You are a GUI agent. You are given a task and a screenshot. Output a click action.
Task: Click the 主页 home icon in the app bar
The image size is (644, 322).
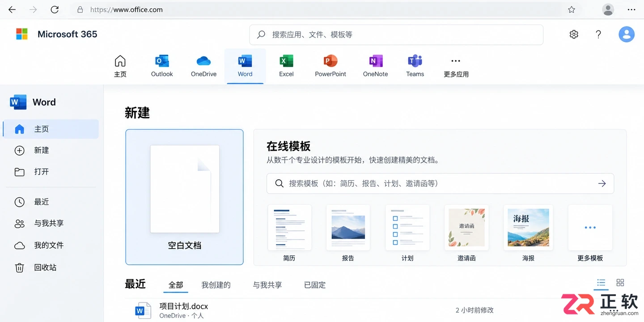coord(120,61)
